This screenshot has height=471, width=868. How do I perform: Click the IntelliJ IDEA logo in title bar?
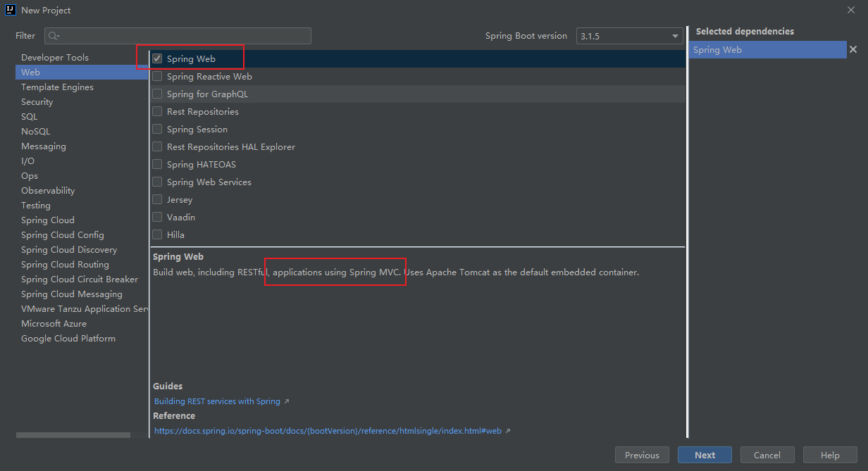point(11,10)
